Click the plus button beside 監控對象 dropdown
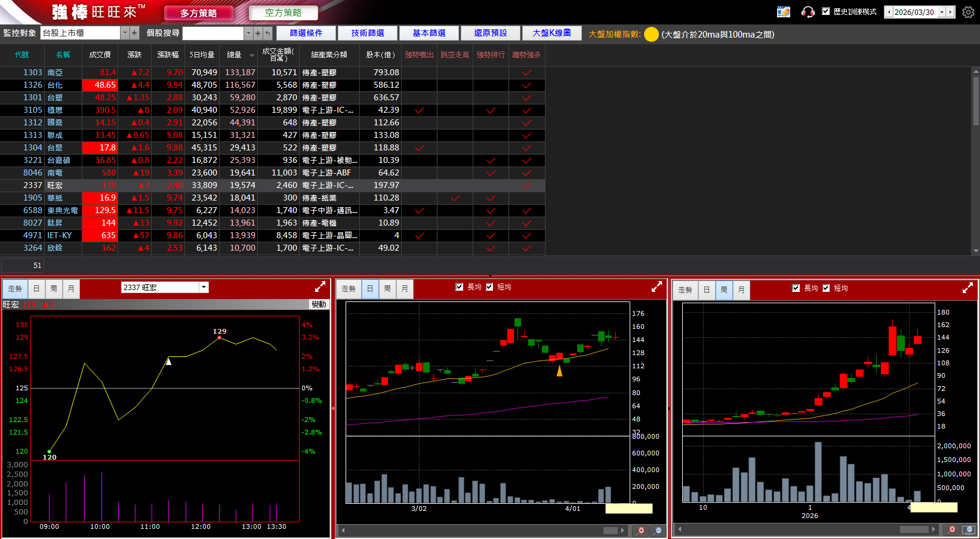Viewport: 980px width, 539px height. click(x=134, y=33)
